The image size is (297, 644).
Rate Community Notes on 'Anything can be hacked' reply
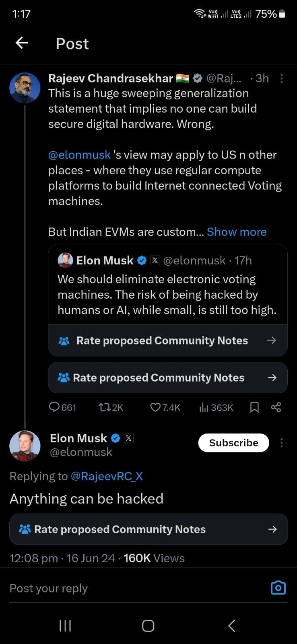tap(148, 529)
